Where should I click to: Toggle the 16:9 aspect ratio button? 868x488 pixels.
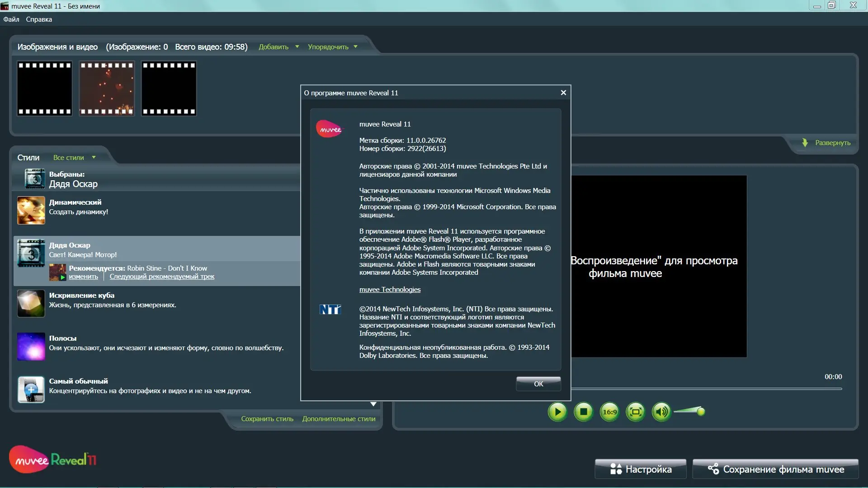pos(609,412)
